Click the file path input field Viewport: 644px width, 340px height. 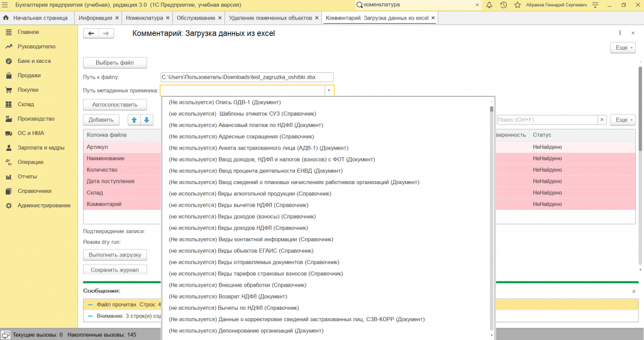click(x=247, y=77)
